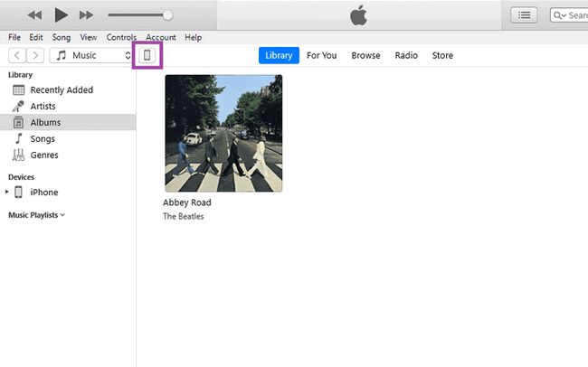The image size is (588, 367).
Task: Open the File menu
Action: click(x=14, y=37)
